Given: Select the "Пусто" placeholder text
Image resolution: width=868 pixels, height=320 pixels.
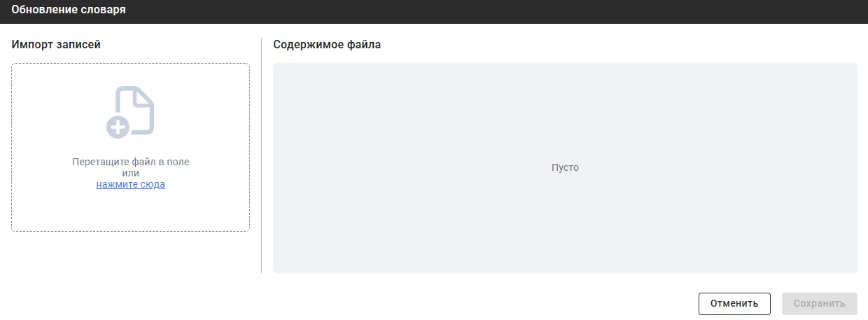Looking at the screenshot, I should [565, 168].
